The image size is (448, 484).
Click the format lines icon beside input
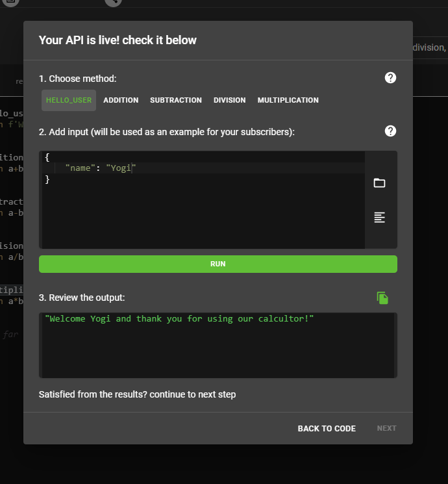coord(380,218)
